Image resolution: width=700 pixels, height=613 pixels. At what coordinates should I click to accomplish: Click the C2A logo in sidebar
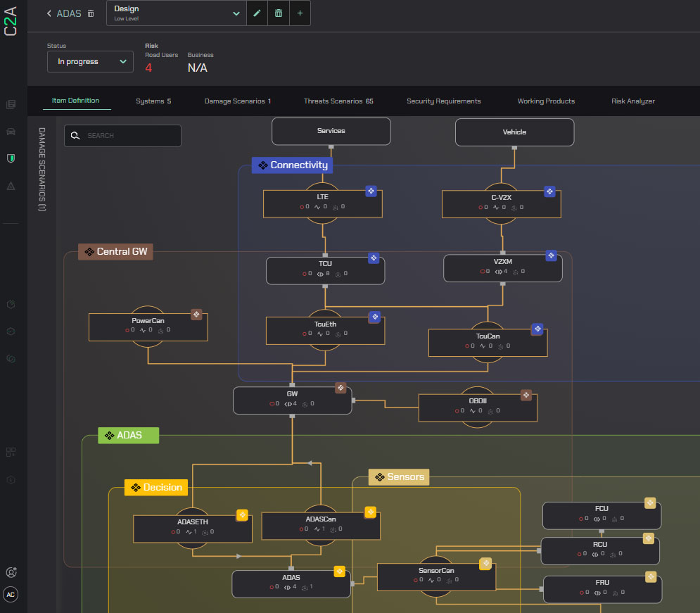tap(11, 21)
